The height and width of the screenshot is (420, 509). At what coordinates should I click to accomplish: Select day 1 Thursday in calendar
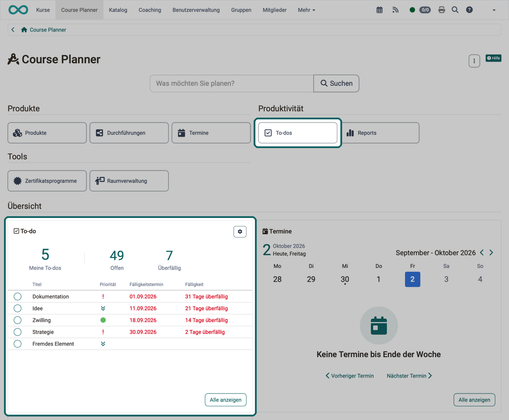[x=378, y=279]
